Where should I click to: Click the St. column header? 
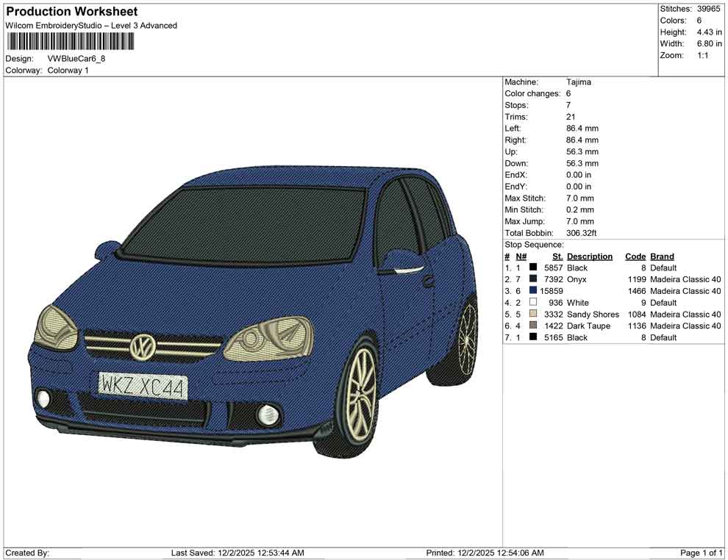click(557, 256)
